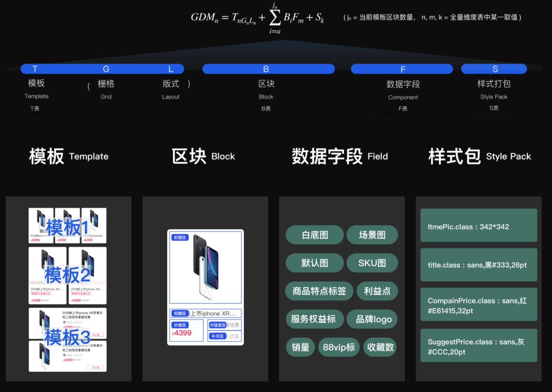Choose the 模板3 template thumbnail
Image resolution: width=552 pixels, height=392 pixels.
(67, 340)
